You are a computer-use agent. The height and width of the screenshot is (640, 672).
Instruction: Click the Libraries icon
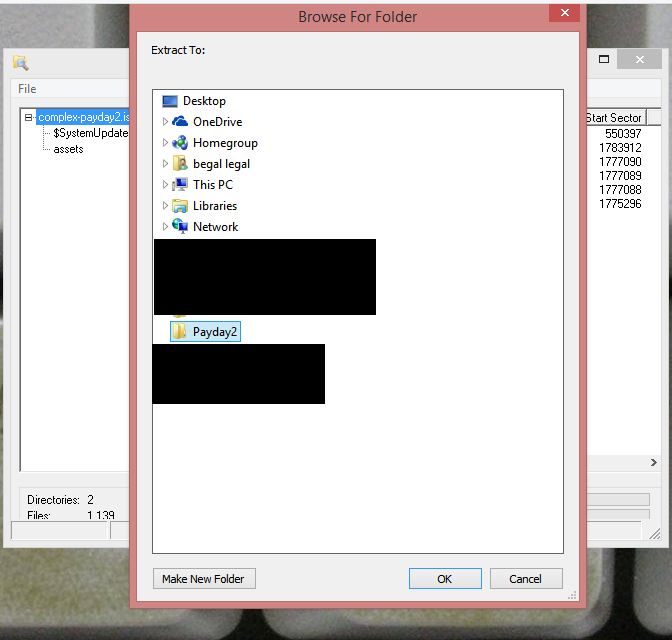tap(180, 206)
